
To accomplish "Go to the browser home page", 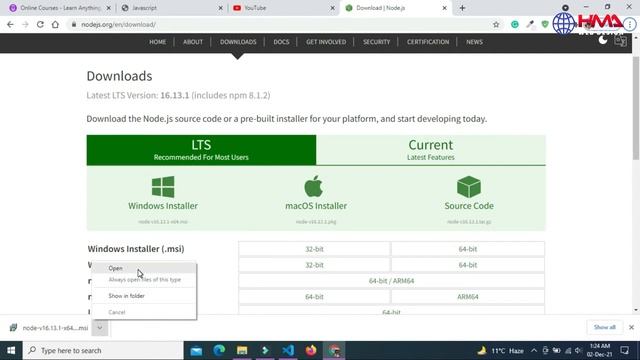I will pos(55,24).
